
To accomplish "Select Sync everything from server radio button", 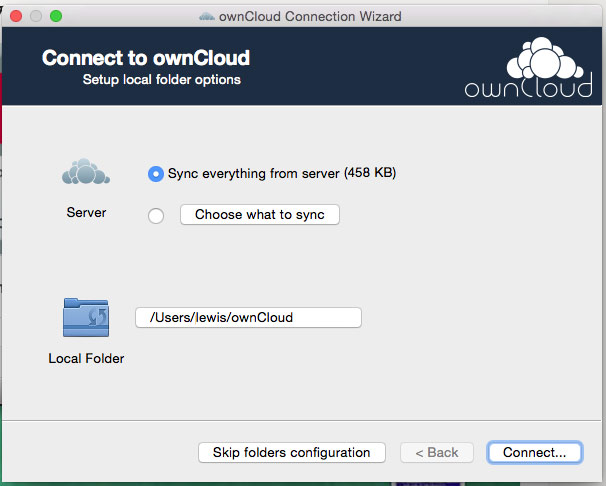I will [x=156, y=174].
